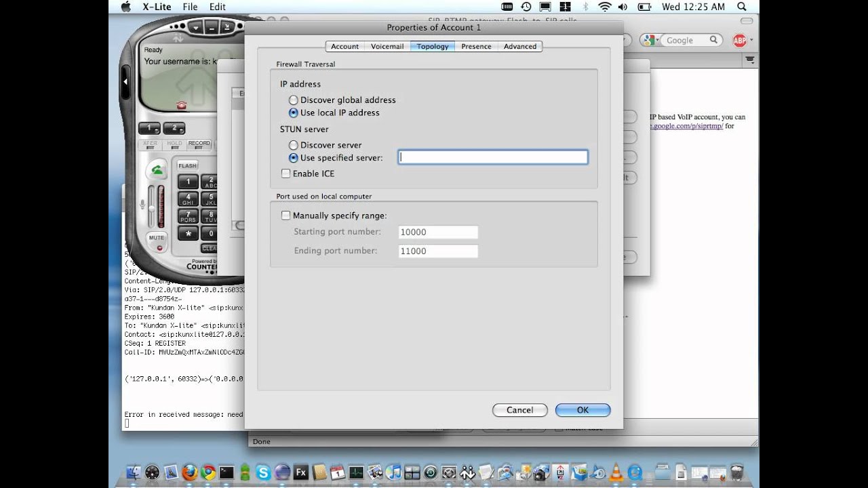Open the X-Lite application menu

[155, 7]
